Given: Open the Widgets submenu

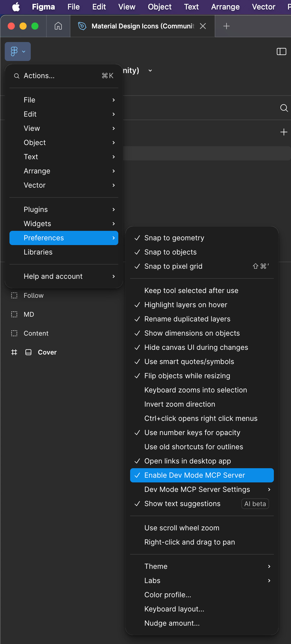Looking at the screenshot, I should (x=64, y=224).
